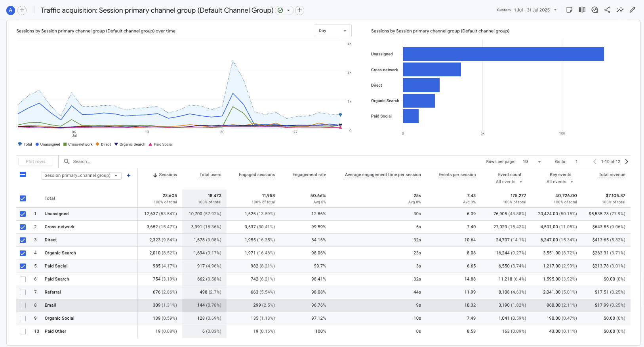644x347 pixels.
Task: Uncheck the Direct row checkbox
Action: click(x=23, y=240)
